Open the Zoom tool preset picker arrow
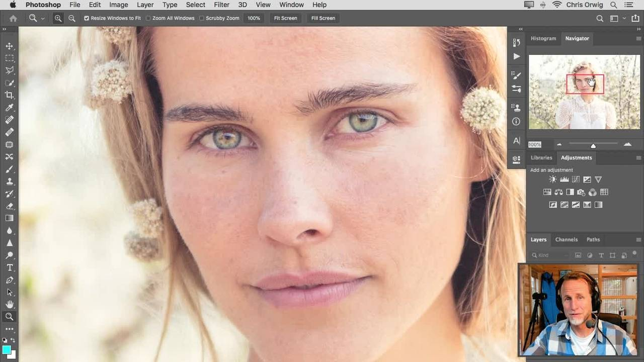The width and height of the screenshot is (644, 362). (x=43, y=19)
